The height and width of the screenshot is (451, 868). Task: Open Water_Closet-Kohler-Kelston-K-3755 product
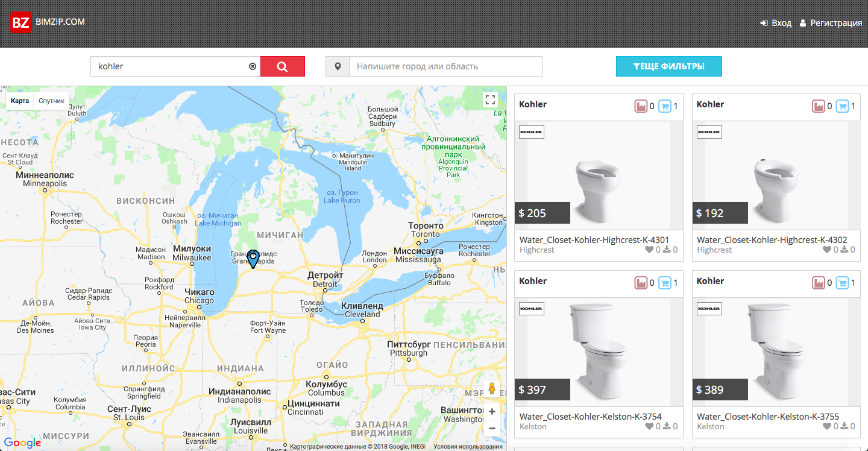[x=768, y=417]
